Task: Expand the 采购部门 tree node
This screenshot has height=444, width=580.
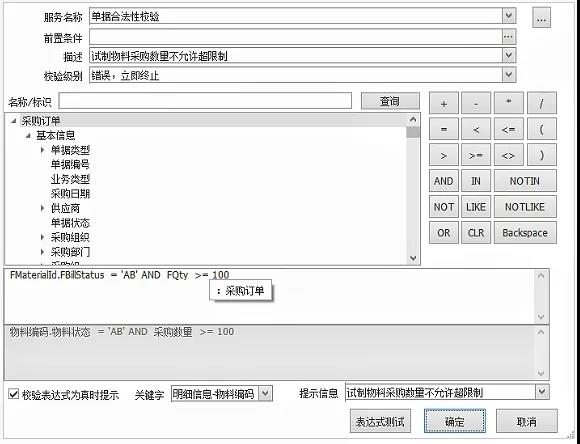Action: click(43, 252)
